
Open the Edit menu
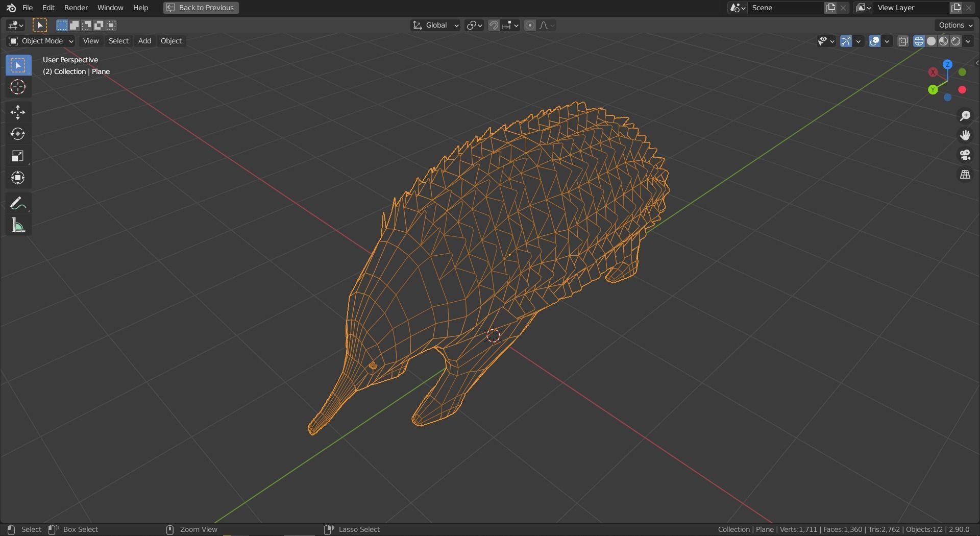(48, 8)
